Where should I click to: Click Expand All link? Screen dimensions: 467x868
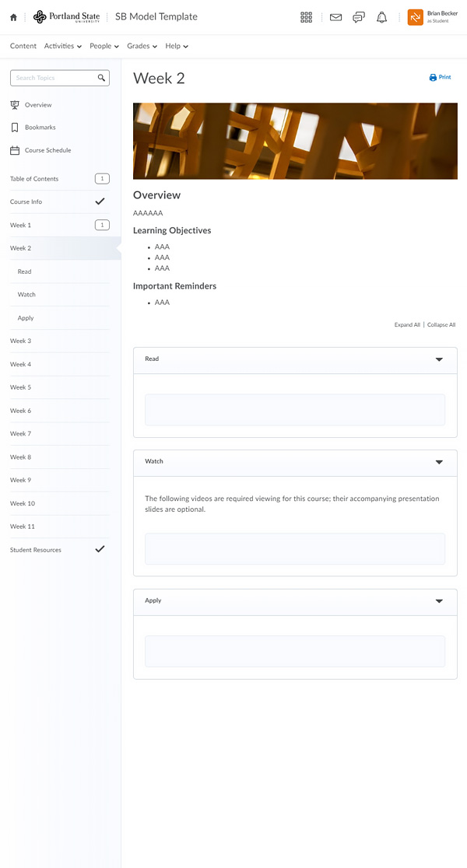point(407,325)
